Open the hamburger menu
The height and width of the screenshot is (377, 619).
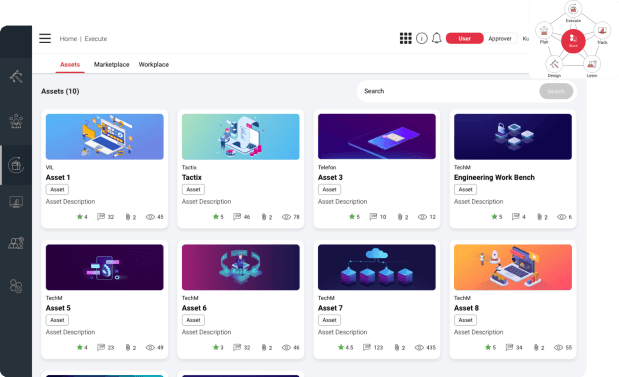click(x=45, y=38)
